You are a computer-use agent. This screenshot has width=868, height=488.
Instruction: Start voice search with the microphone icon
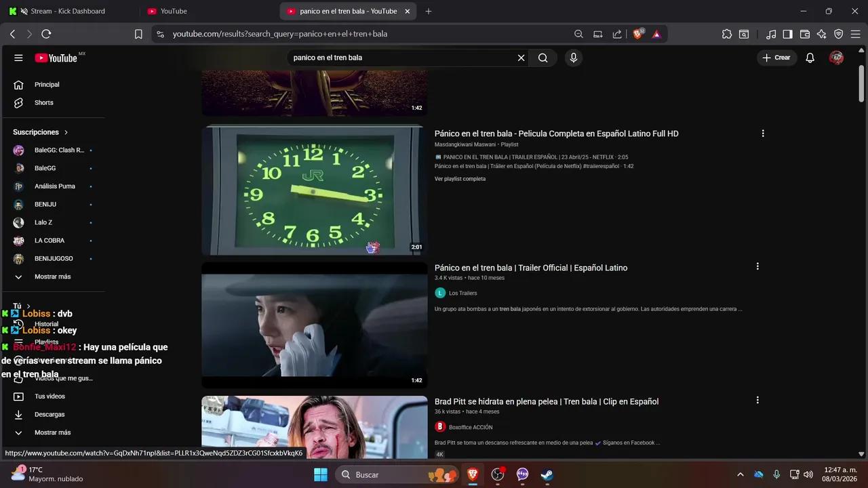574,58
